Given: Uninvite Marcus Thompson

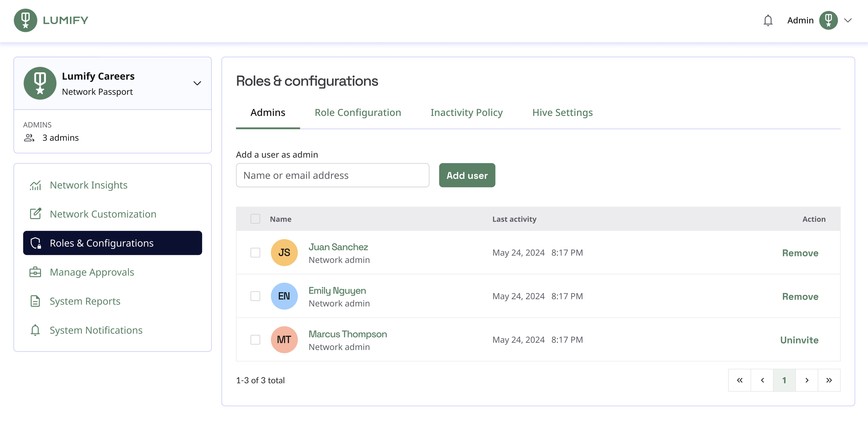Looking at the screenshot, I should tap(799, 340).
